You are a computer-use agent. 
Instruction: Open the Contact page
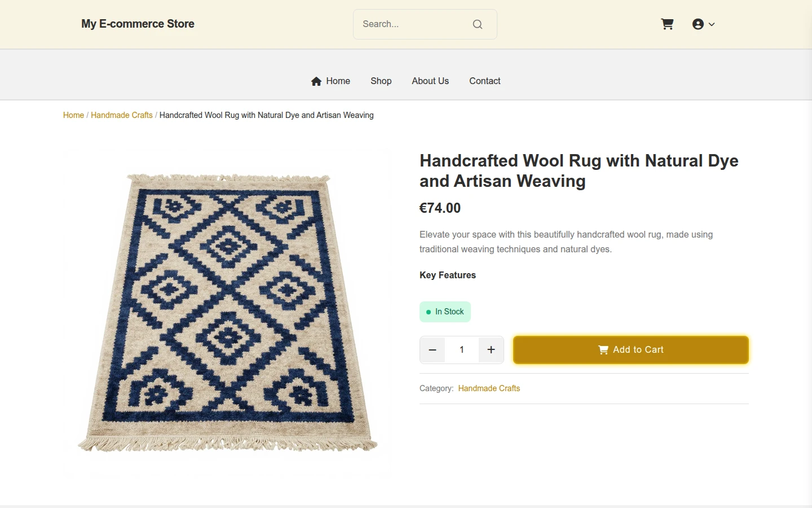[485, 81]
